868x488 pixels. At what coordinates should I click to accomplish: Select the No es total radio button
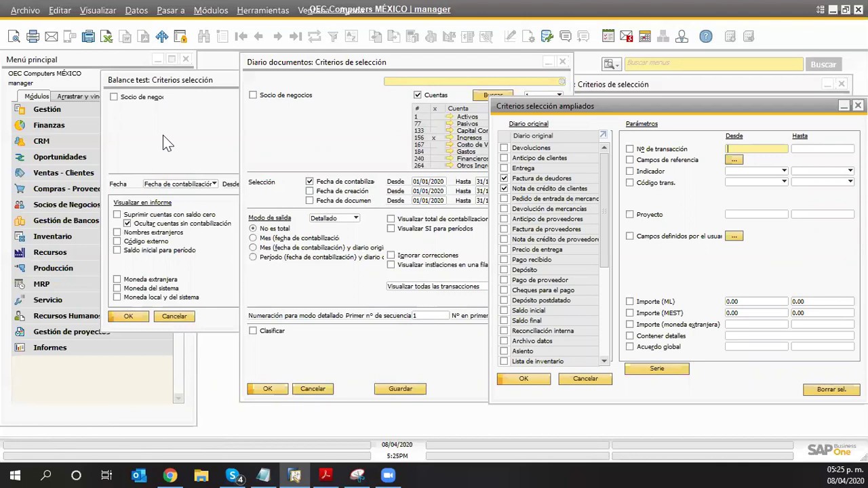coord(253,228)
